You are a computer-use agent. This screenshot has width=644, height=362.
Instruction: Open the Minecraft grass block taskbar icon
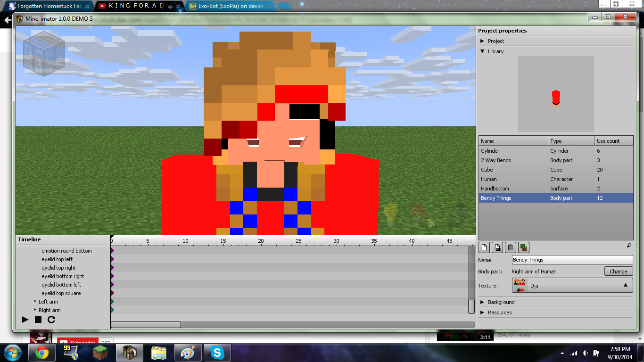pyautogui.click(x=100, y=353)
